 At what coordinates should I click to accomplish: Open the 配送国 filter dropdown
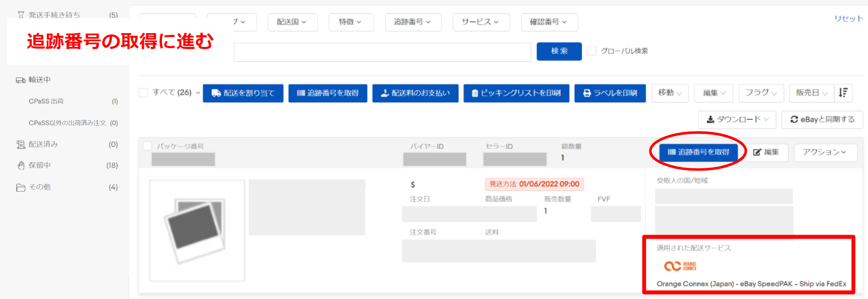[x=292, y=22]
